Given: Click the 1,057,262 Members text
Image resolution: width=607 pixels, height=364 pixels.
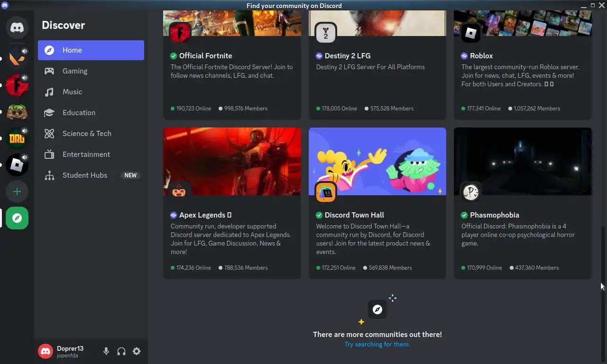Looking at the screenshot, I should pos(537,109).
